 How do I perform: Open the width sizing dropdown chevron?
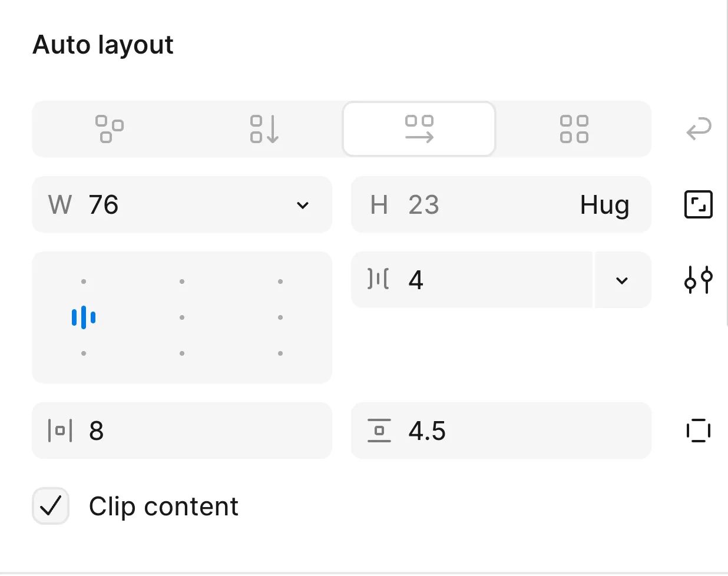tap(303, 205)
